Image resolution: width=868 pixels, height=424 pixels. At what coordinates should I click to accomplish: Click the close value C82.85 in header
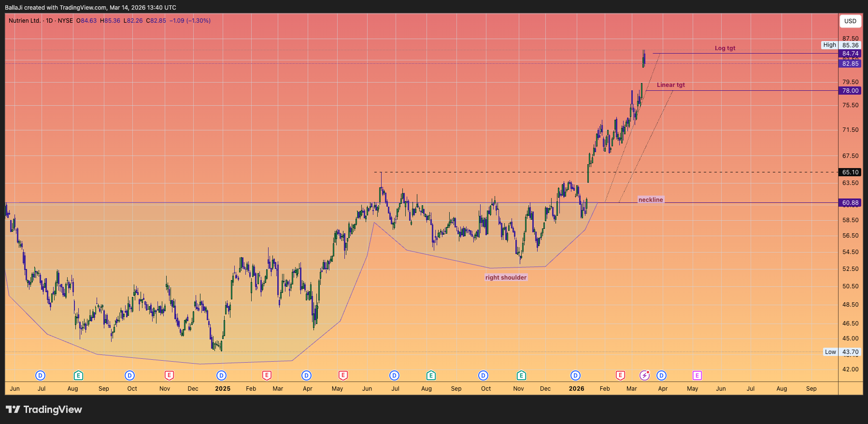[156, 21]
